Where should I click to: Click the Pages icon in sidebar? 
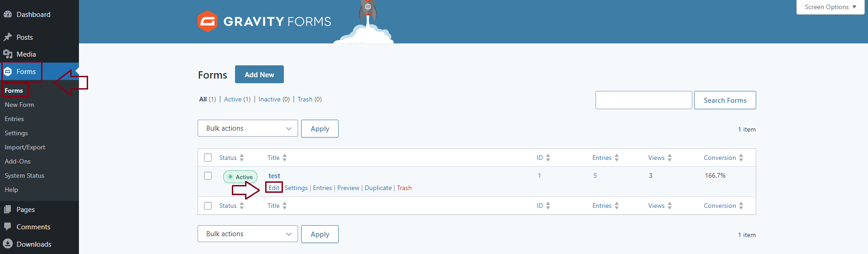[8, 209]
